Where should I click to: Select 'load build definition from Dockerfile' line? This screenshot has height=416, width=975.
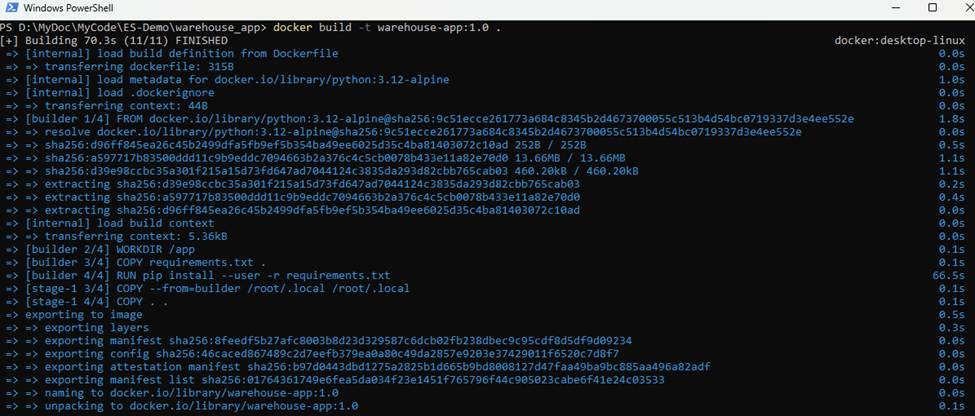click(172, 53)
